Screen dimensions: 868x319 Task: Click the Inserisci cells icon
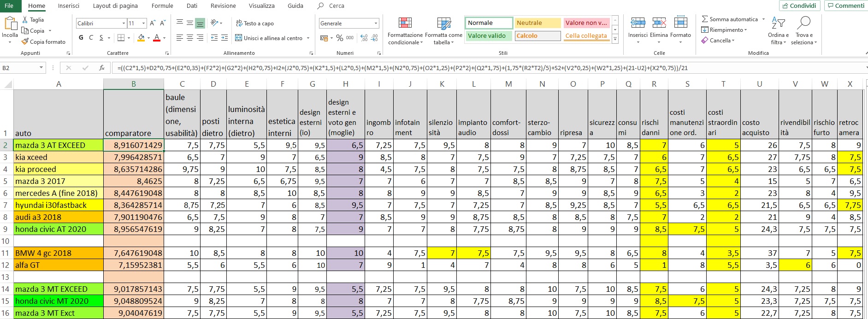tap(638, 22)
